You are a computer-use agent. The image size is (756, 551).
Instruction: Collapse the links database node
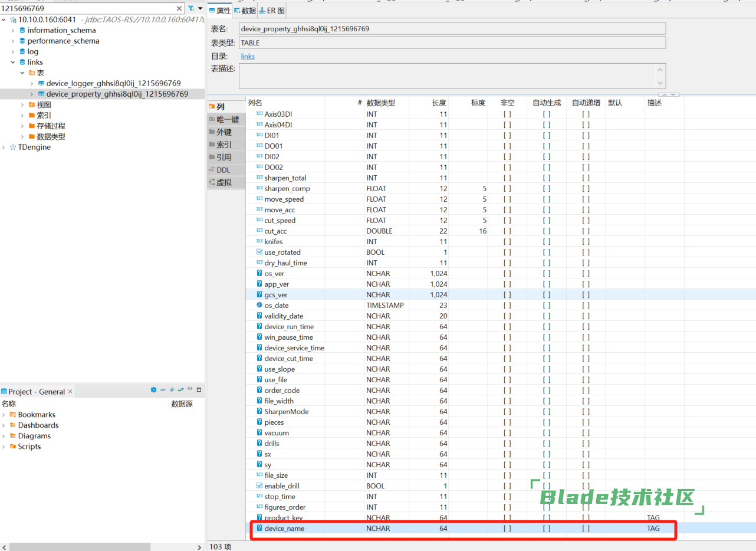click(13, 63)
